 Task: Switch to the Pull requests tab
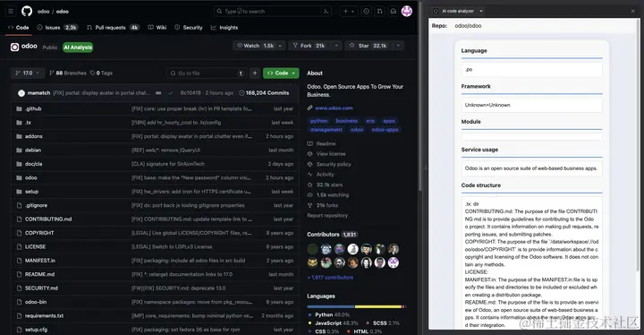pos(113,28)
